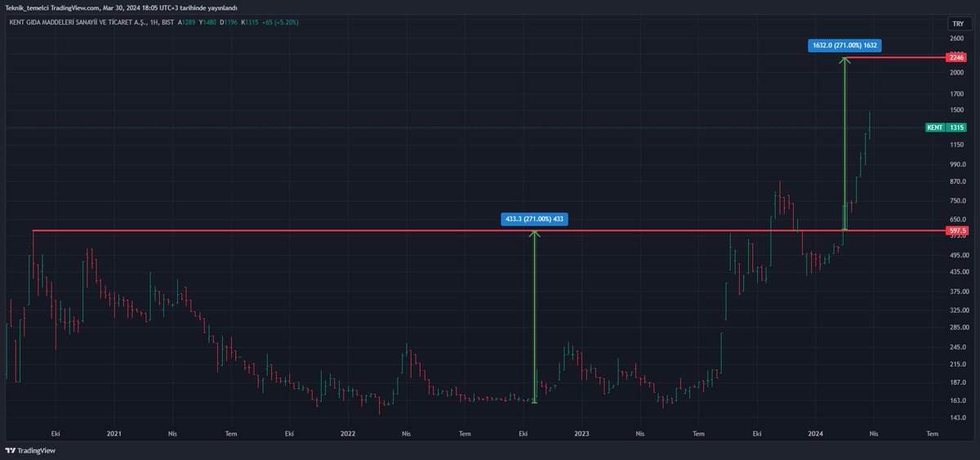
Task: Click the BIST exchange label in legend
Action: pos(167,22)
